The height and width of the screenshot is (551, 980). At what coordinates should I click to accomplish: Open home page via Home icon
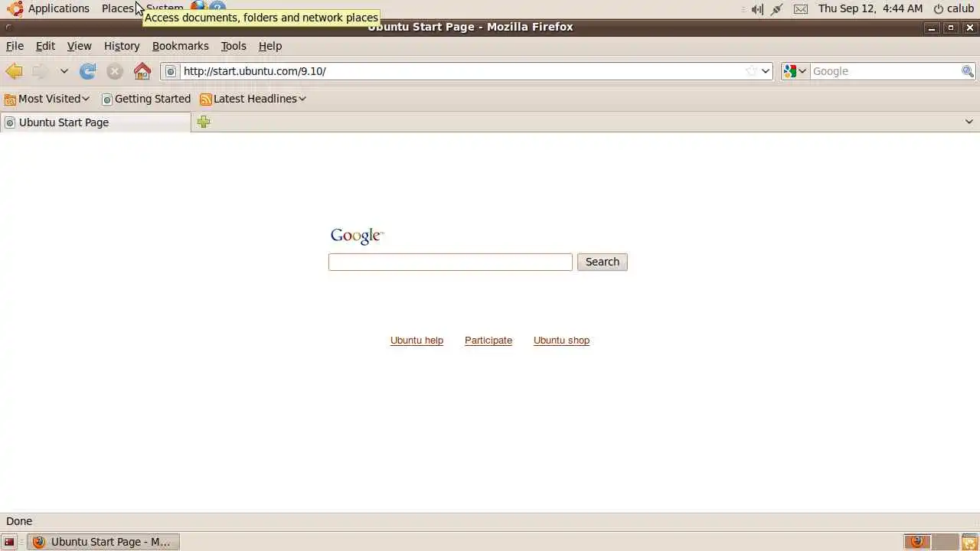(142, 71)
